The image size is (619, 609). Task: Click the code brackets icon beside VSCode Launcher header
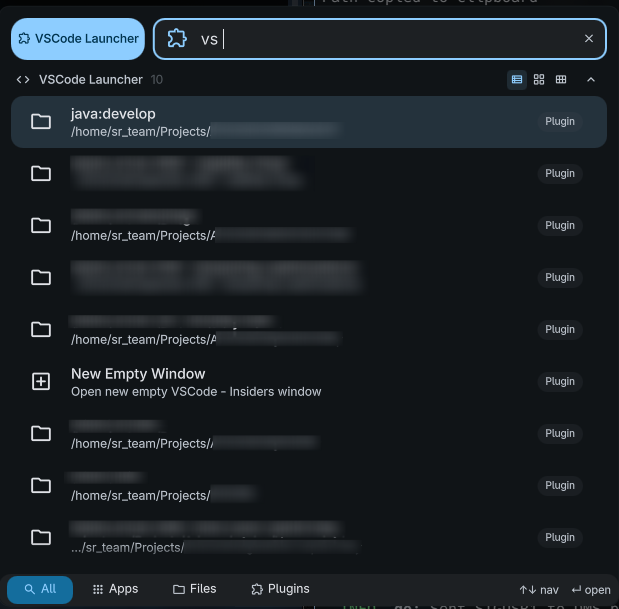pyautogui.click(x=23, y=80)
